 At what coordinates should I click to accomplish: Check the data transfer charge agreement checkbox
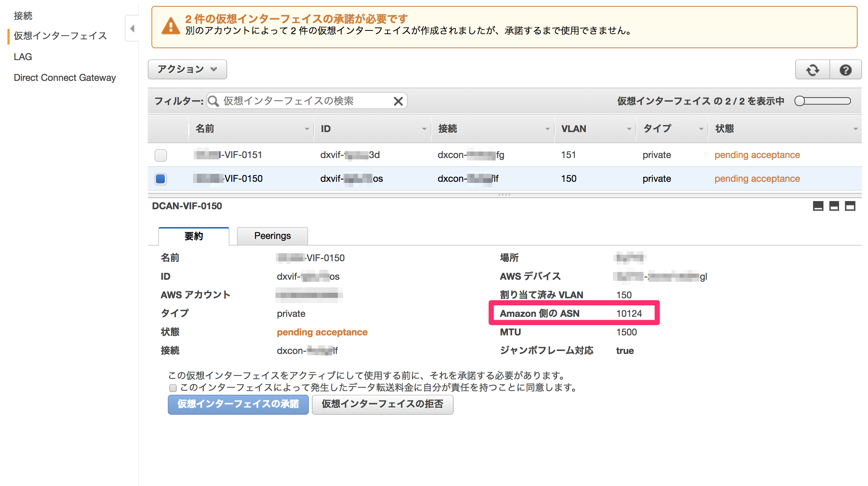click(173, 388)
